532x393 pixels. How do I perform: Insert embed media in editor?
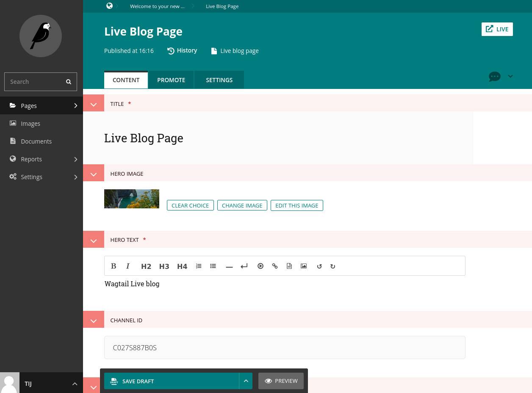tap(260, 266)
